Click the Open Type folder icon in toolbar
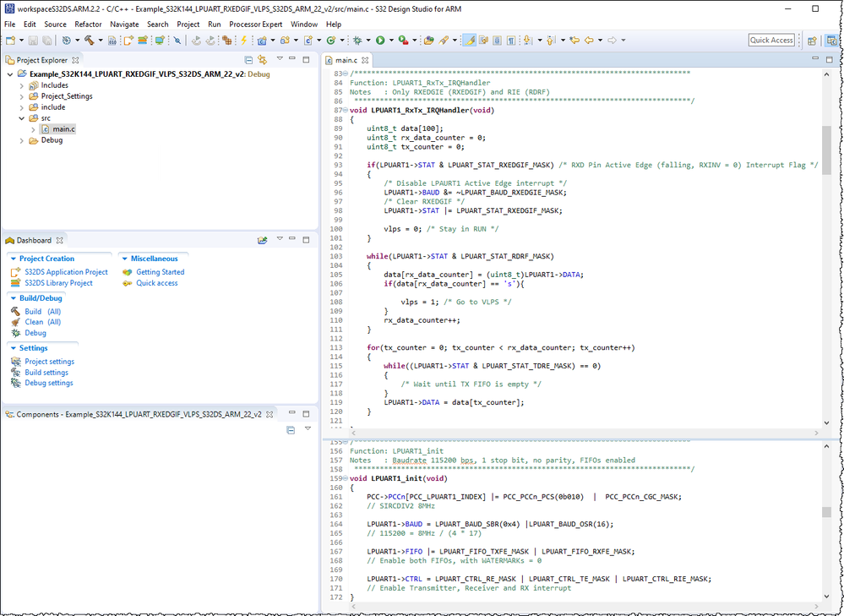844x616 pixels. point(428,41)
